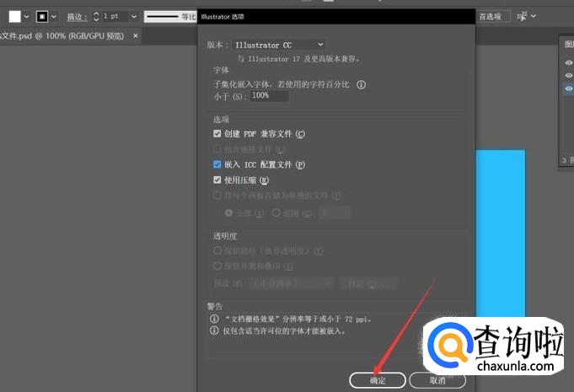Screen dimensions: 574x392
Task: Click the font subset percentage field 100%
Action: (270, 96)
